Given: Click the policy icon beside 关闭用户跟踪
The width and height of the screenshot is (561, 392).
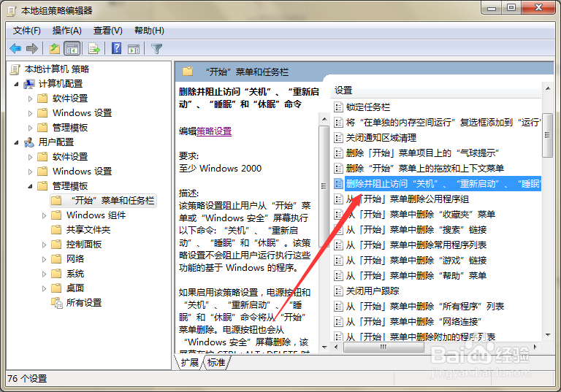Looking at the screenshot, I should coord(338,291).
